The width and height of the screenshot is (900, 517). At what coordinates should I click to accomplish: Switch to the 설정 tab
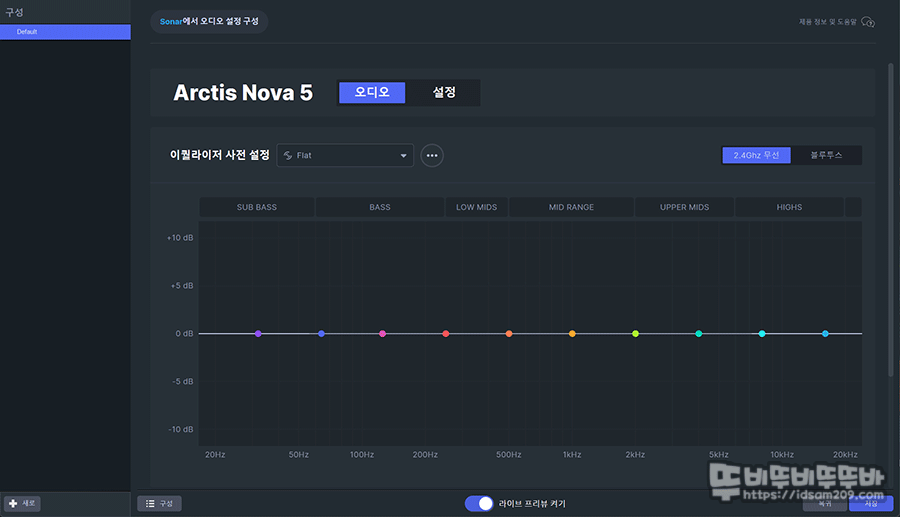coord(444,92)
